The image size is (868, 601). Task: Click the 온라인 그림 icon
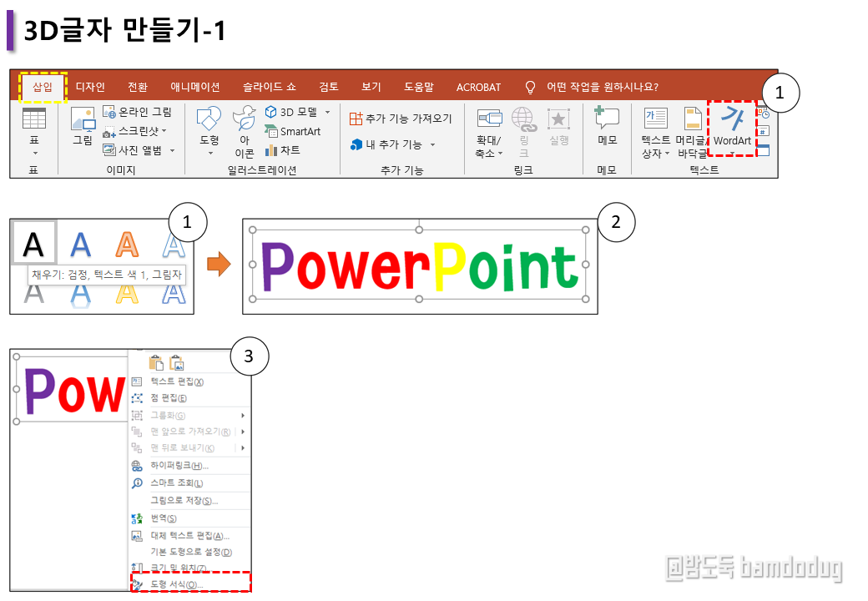(109, 112)
